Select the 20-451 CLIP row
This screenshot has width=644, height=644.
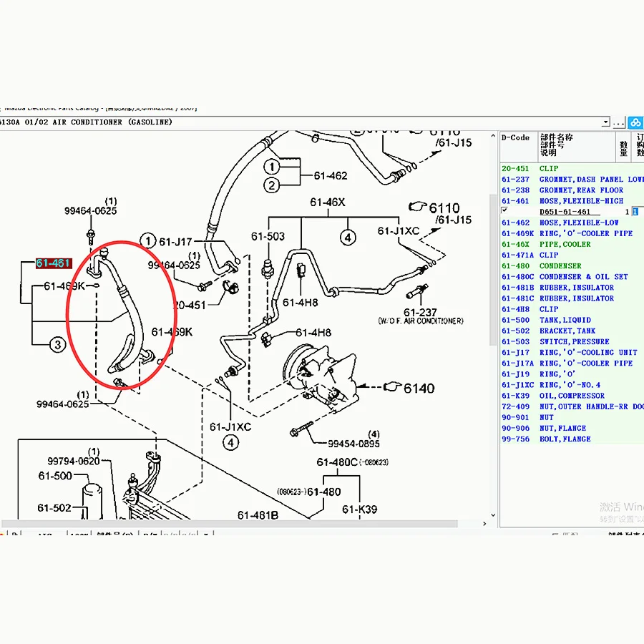point(572,168)
